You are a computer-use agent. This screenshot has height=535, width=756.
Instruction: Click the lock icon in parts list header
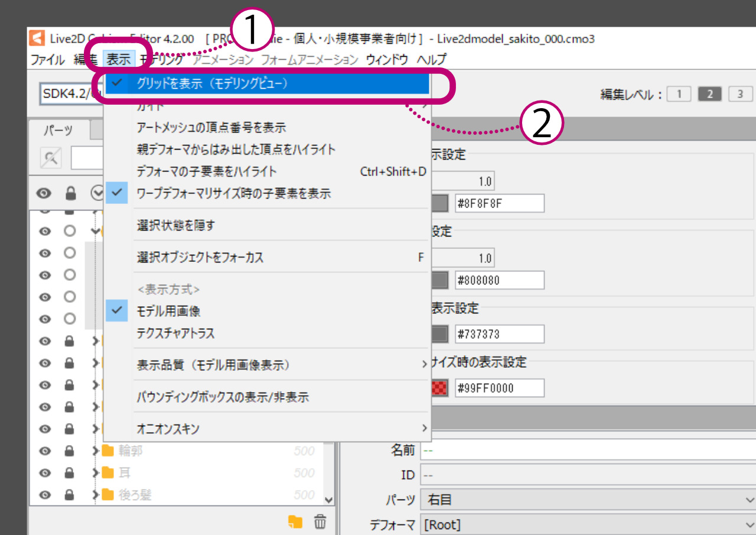pyautogui.click(x=70, y=193)
